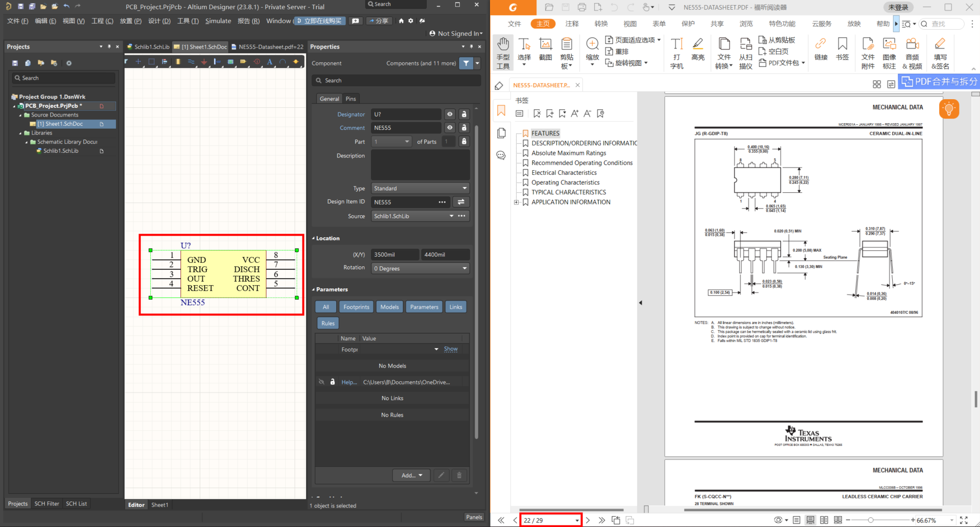Click the PDF zoom slider handle
This screenshot has width=980, height=527.
tap(871, 520)
